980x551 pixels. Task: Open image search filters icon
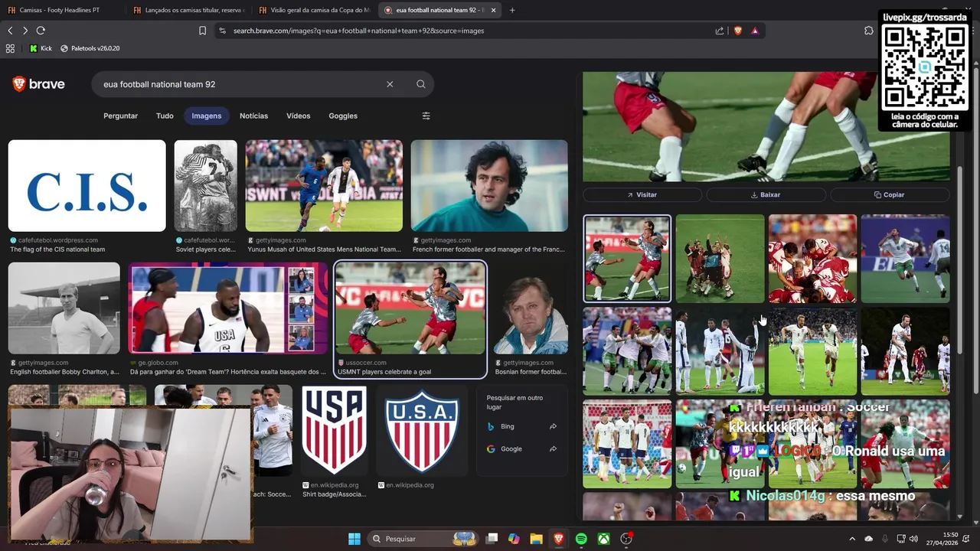(x=426, y=116)
